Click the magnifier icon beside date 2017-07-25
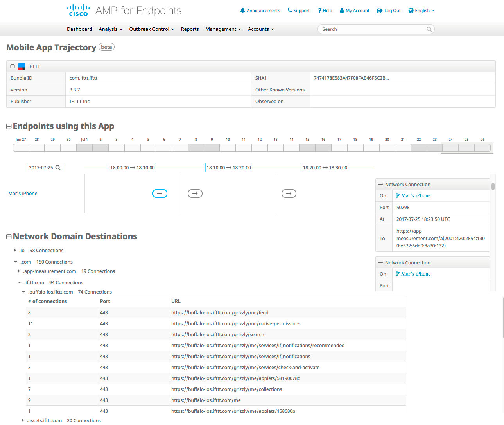This screenshot has height=425, width=504. [x=58, y=168]
